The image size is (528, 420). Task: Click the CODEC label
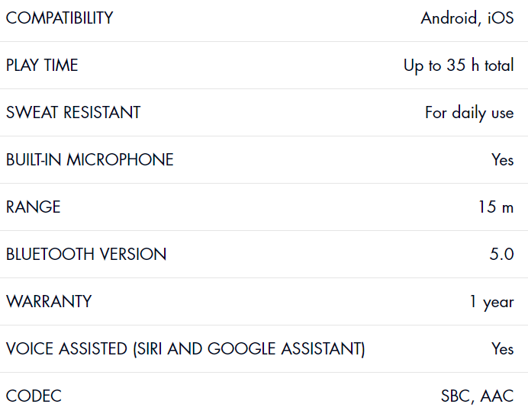(x=34, y=396)
